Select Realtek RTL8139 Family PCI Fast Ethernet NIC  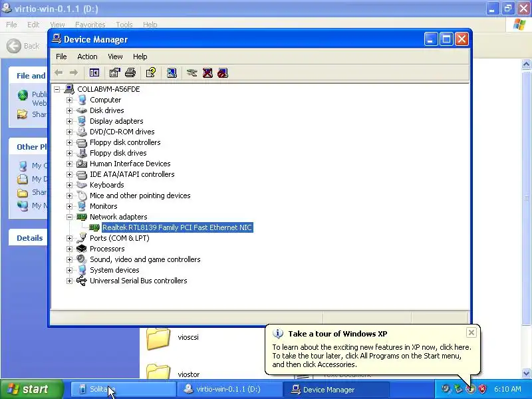pos(177,227)
